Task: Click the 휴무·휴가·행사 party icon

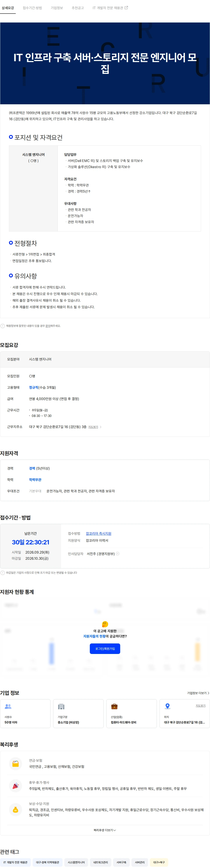Action: pos(16,786)
